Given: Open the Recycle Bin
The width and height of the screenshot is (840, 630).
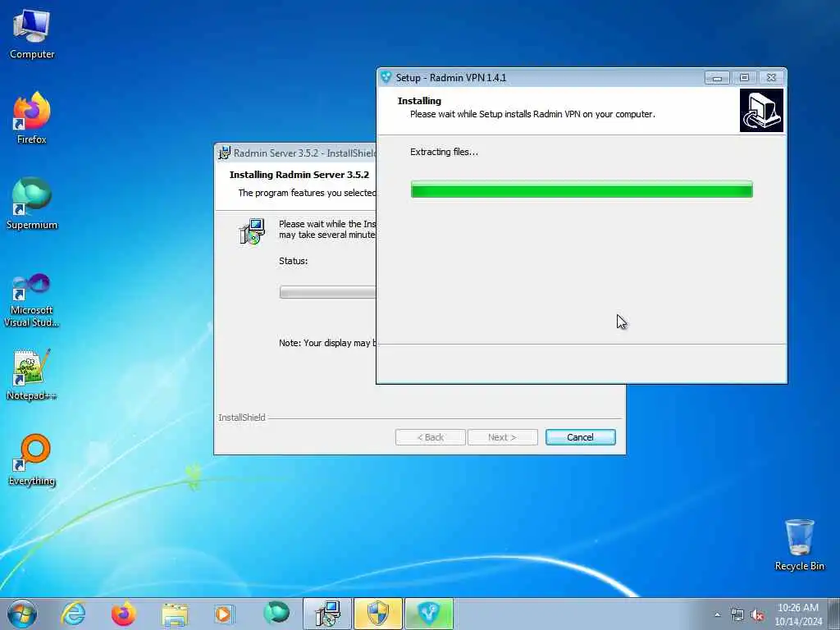Looking at the screenshot, I should tap(799, 545).
